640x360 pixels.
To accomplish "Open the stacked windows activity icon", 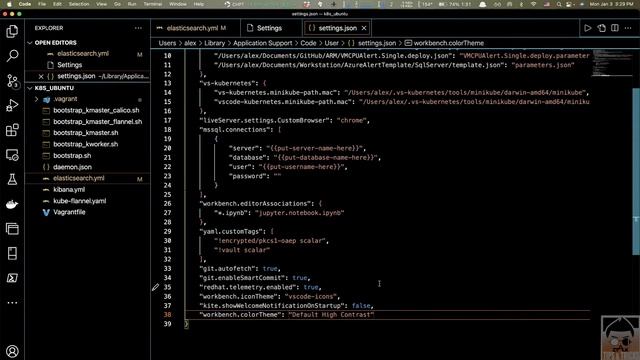I will pos(12,229).
